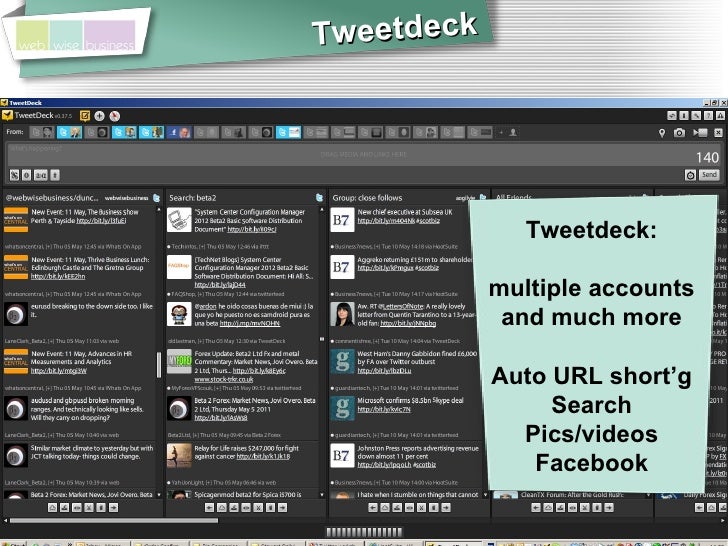Click the @ardon mention link
The image size is (728, 546).
[205, 306]
